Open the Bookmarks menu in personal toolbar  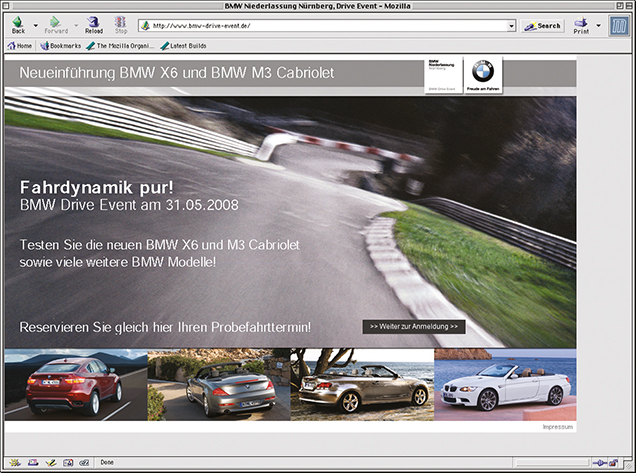(59, 46)
